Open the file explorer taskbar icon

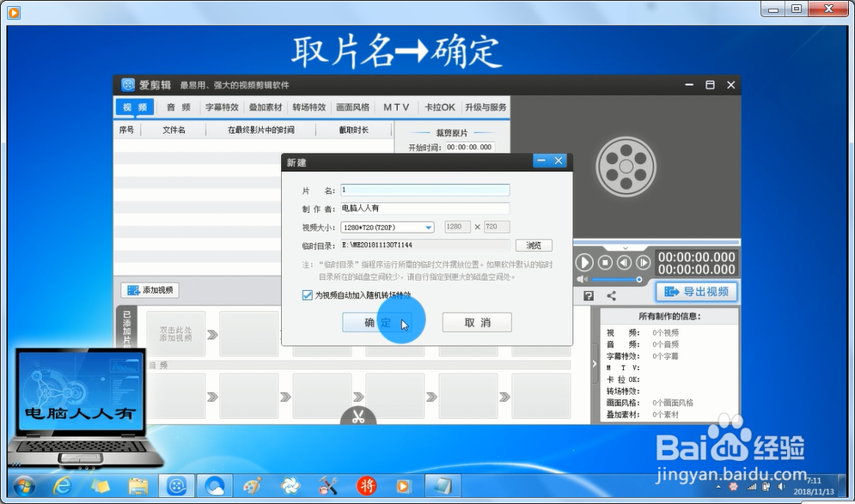[x=138, y=486]
